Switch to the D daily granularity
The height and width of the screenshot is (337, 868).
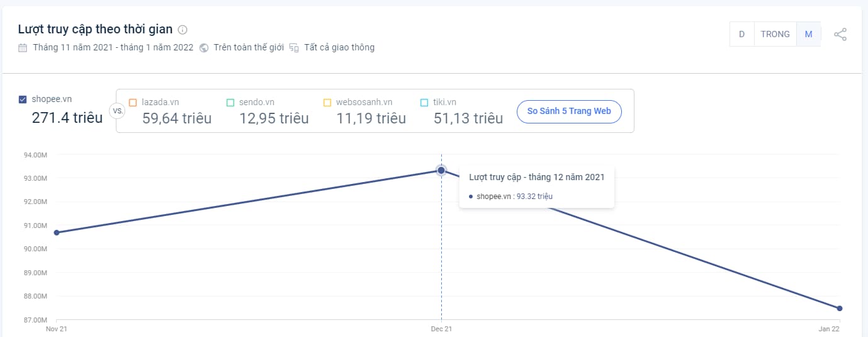[741, 34]
